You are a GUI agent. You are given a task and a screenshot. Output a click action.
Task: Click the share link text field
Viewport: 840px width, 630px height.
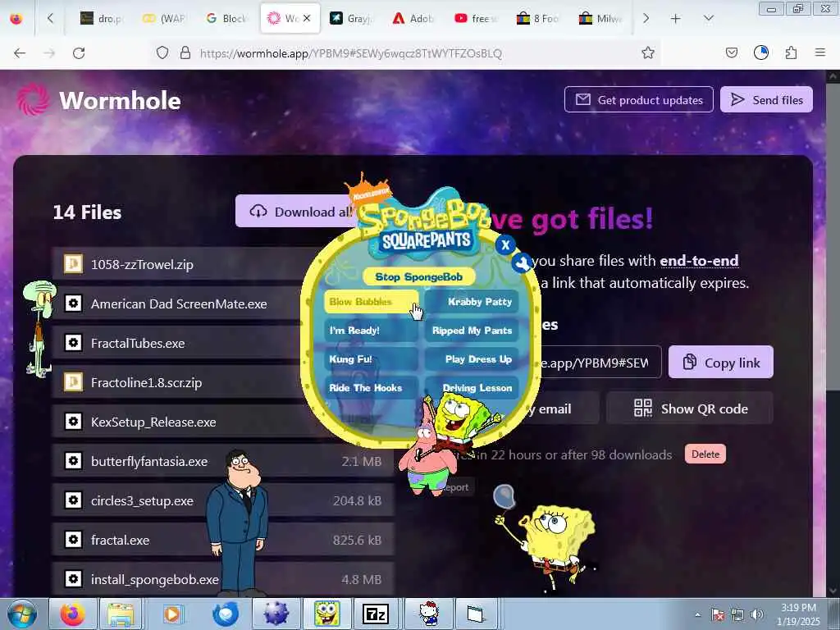pyautogui.click(x=600, y=363)
